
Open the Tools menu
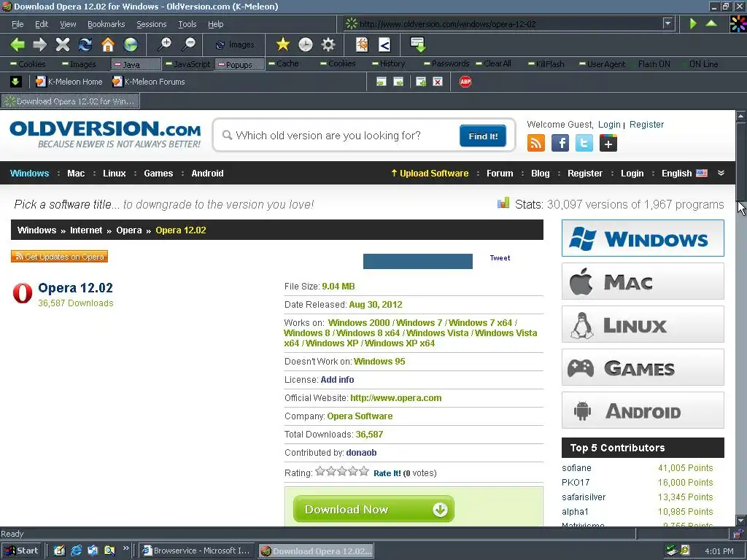point(187,24)
